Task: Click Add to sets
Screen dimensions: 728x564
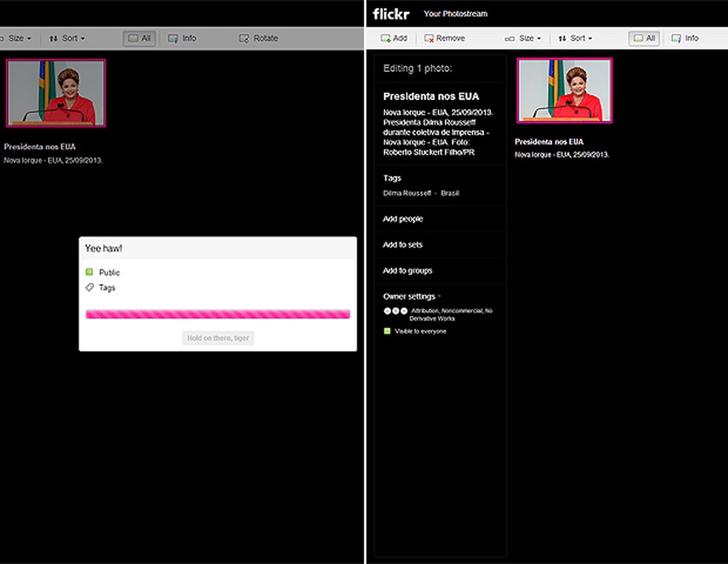Action: click(402, 245)
